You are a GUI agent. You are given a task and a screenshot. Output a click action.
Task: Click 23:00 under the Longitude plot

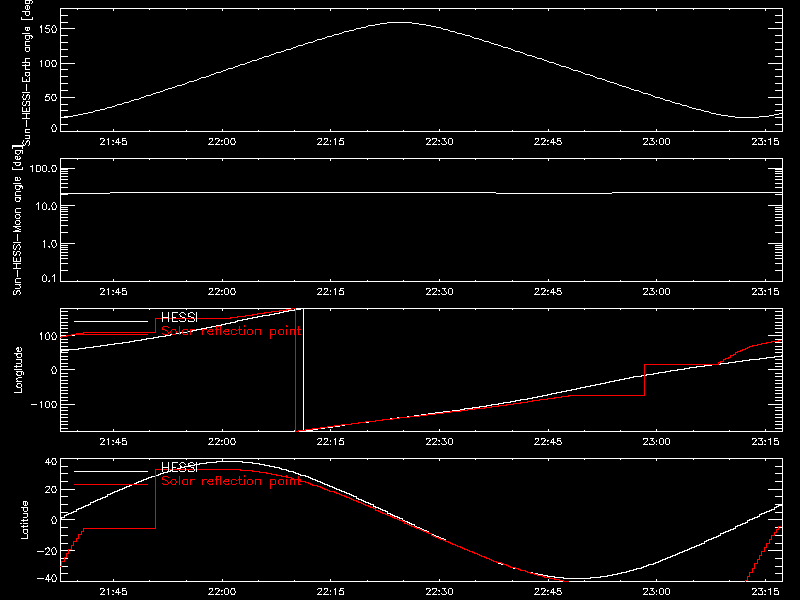(x=657, y=442)
